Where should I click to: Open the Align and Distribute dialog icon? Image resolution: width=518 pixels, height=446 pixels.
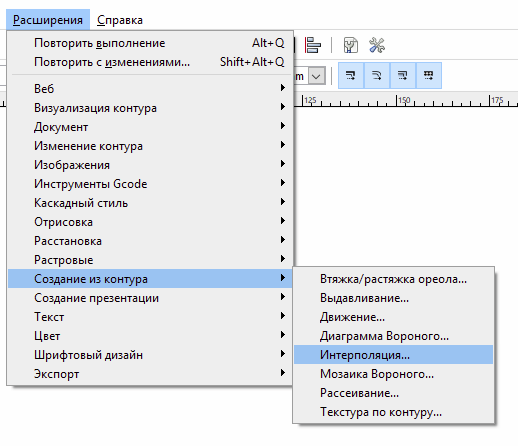point(313,45)
